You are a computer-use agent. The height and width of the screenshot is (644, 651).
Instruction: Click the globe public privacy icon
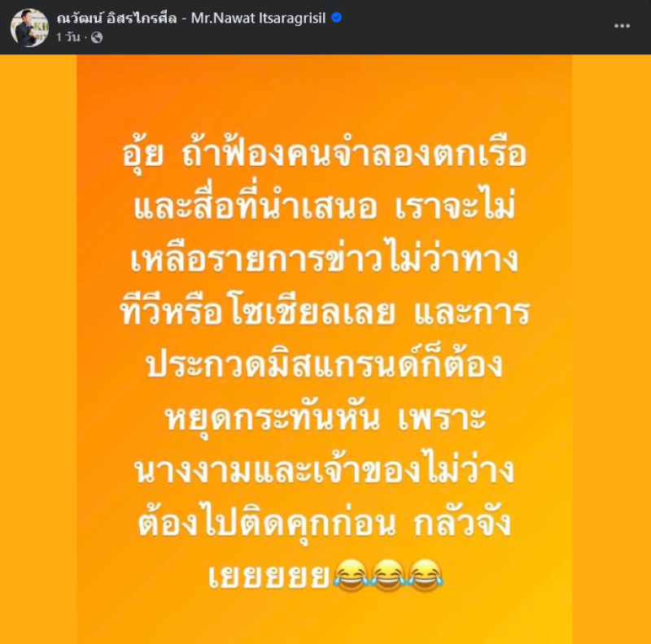(x=97, y=37)
